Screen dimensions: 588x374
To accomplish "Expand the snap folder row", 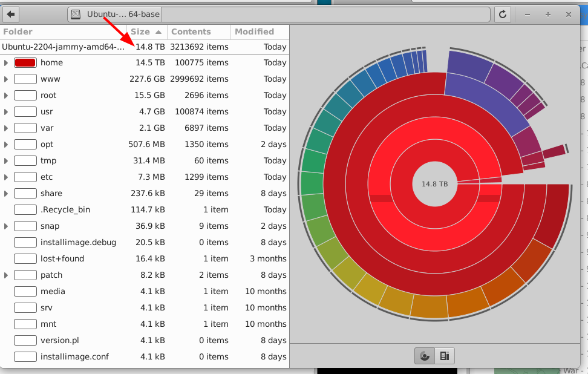I will pos(6,226).
